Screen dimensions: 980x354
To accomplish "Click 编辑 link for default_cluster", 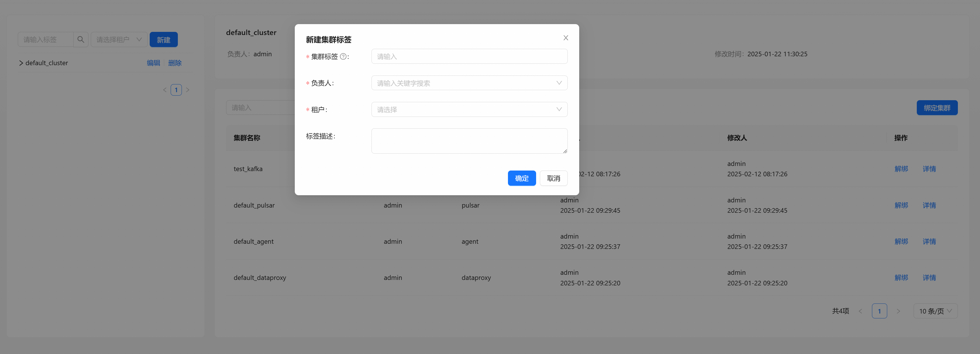I will click(153, 63).
